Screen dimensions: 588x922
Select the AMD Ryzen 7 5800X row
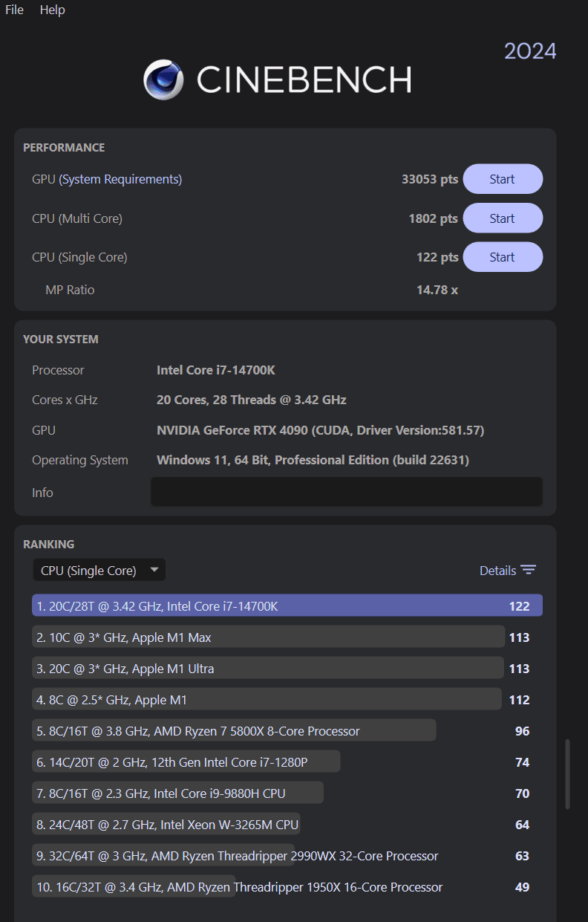[x=287, y=731]
